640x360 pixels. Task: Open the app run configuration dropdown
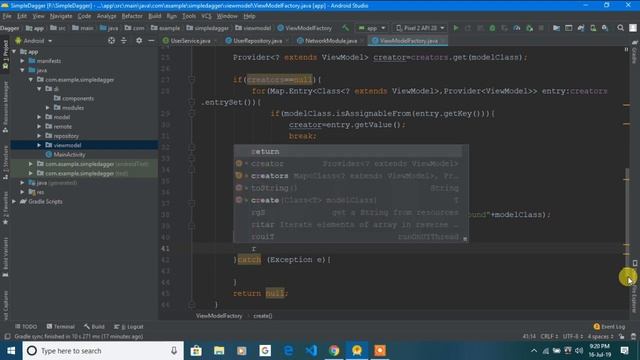coord(371,28)
